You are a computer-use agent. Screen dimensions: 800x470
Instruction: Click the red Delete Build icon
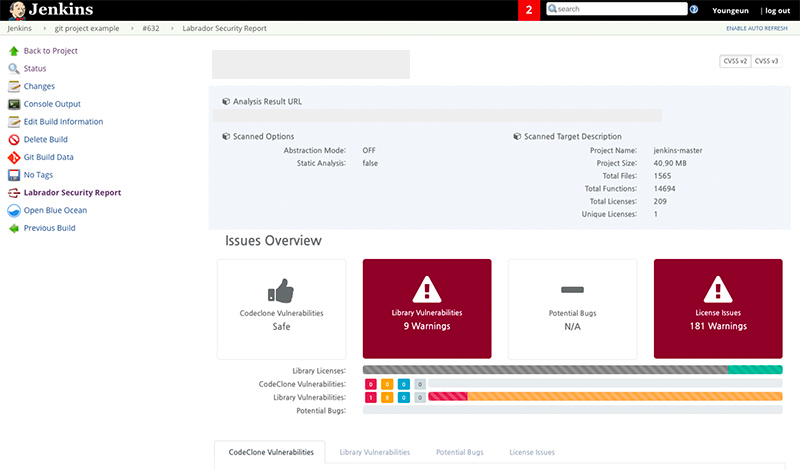(x=14, y=139)
